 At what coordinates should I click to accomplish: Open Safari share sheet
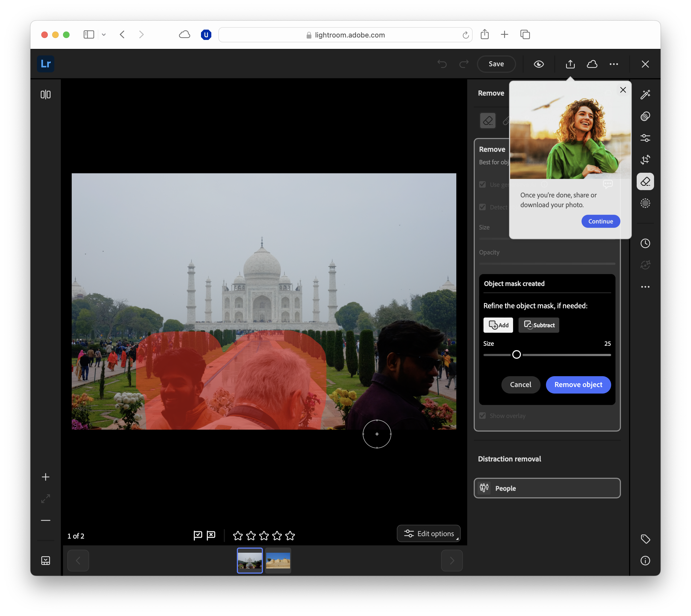(484, 34)
